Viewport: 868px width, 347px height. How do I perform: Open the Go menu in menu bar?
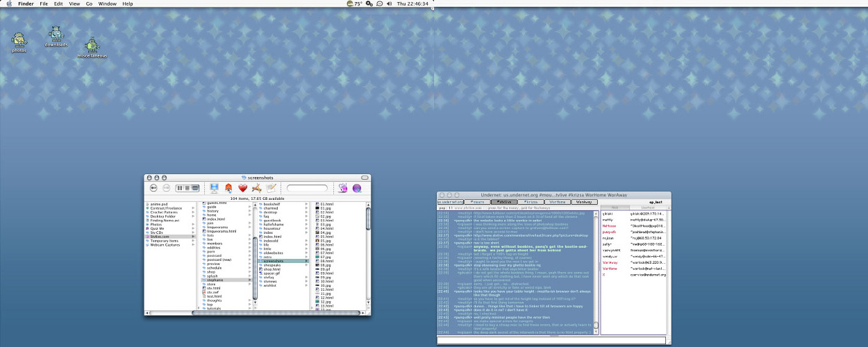(x=89, y=3)
